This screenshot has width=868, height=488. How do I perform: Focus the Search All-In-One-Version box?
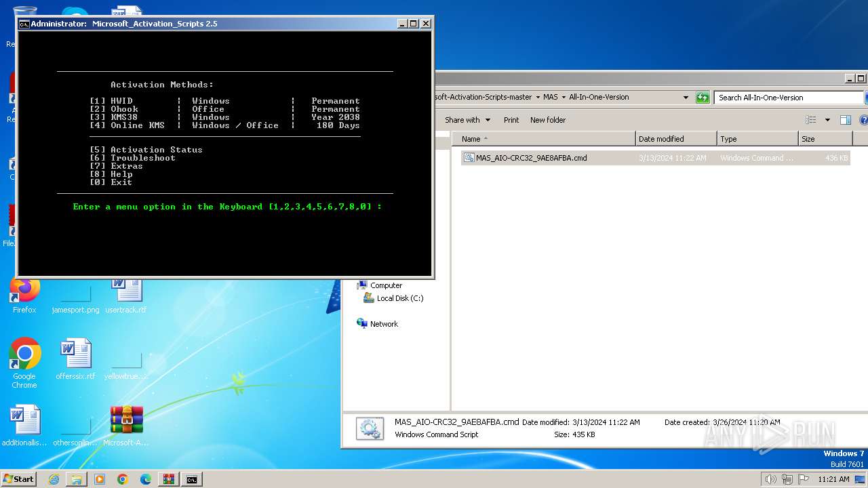[789, 98]
